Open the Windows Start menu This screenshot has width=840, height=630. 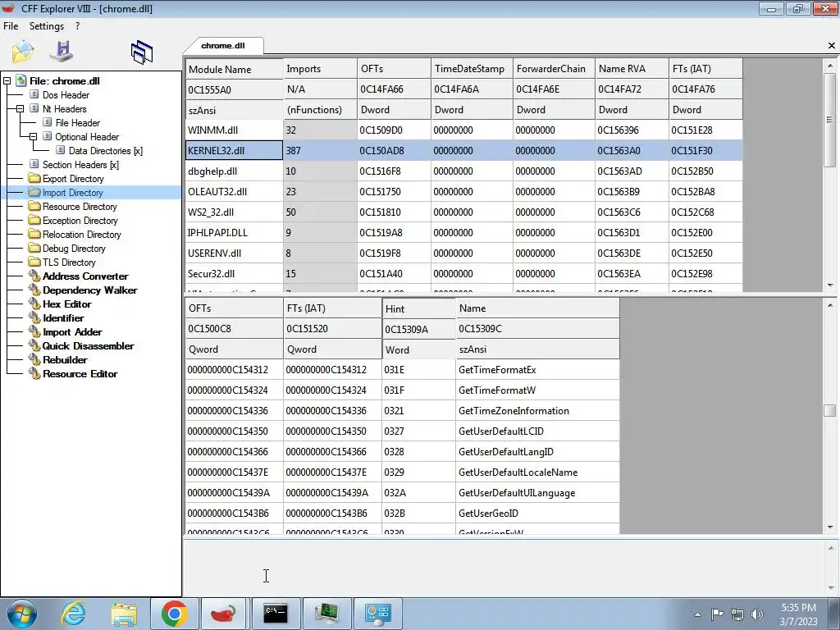pyautogui.click(x=21, y=614)
